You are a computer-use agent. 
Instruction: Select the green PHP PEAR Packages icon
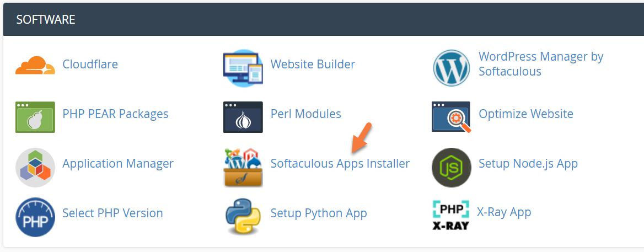click(35, 117)
